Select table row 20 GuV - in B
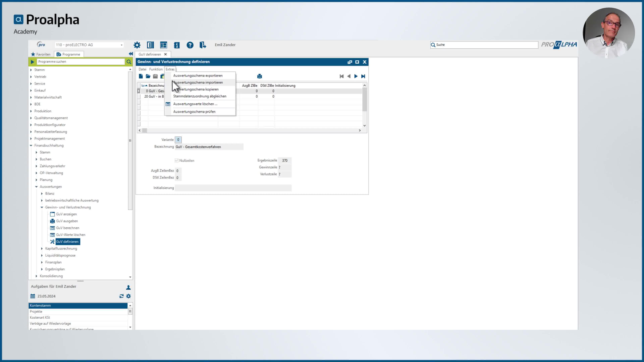Image resolution: width=644 pixels, height=362 pixels. coord(250,96)
